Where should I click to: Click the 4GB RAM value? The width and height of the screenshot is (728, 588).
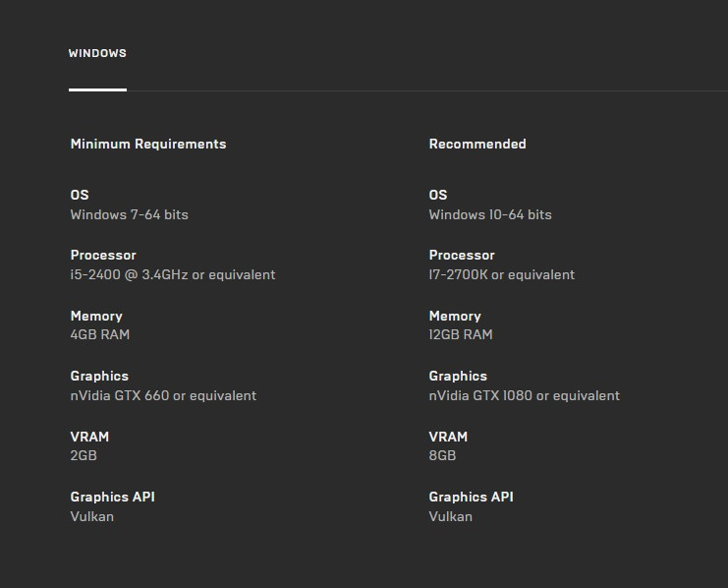click(x=100, y=334)
